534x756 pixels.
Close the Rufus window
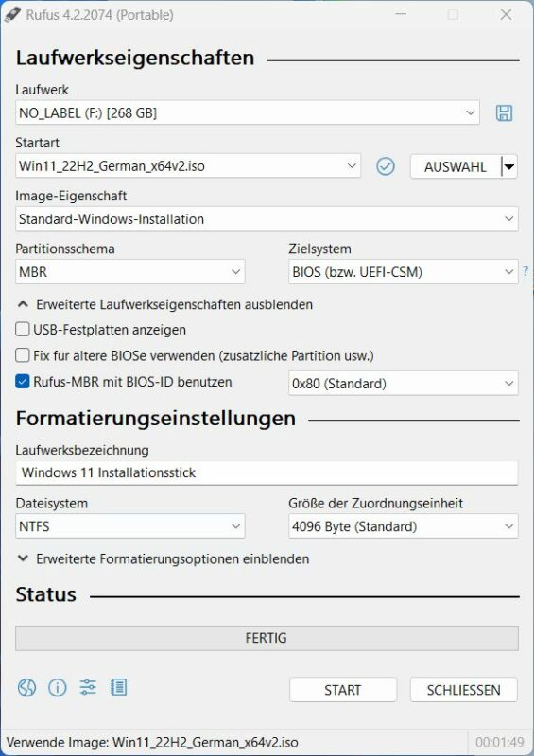(x=506, y=15)
